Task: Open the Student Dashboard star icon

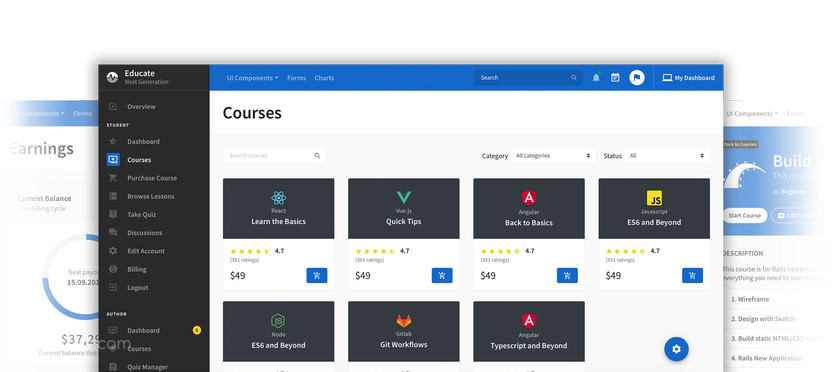Action: click(113, 142)
